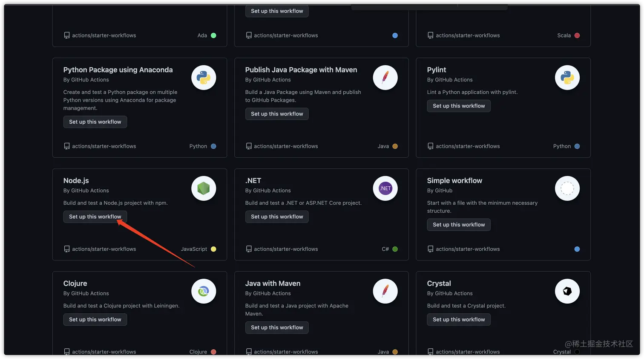Click the purple .NET logo icon
The image size is (644, 359).
click(x=385, y=188)
